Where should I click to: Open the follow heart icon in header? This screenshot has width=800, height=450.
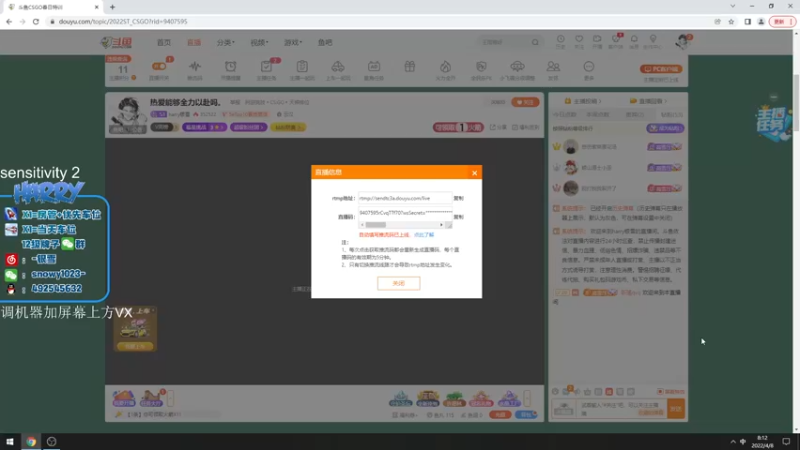click(x=579, y=39)
